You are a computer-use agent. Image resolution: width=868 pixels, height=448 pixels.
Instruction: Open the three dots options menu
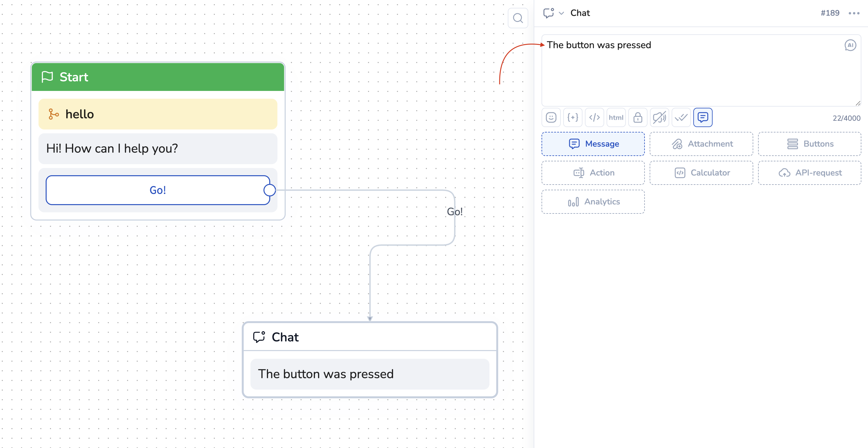click(x=854, y=13)
